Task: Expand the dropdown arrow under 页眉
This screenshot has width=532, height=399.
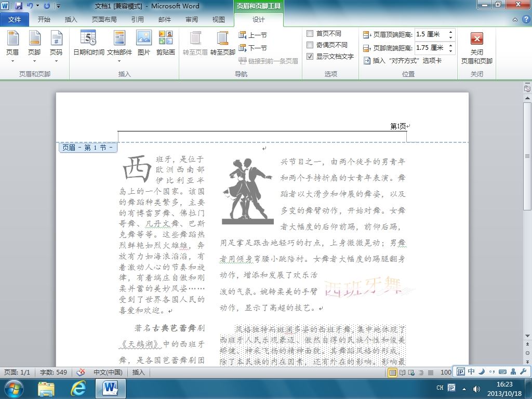Action: coord(12,61)
